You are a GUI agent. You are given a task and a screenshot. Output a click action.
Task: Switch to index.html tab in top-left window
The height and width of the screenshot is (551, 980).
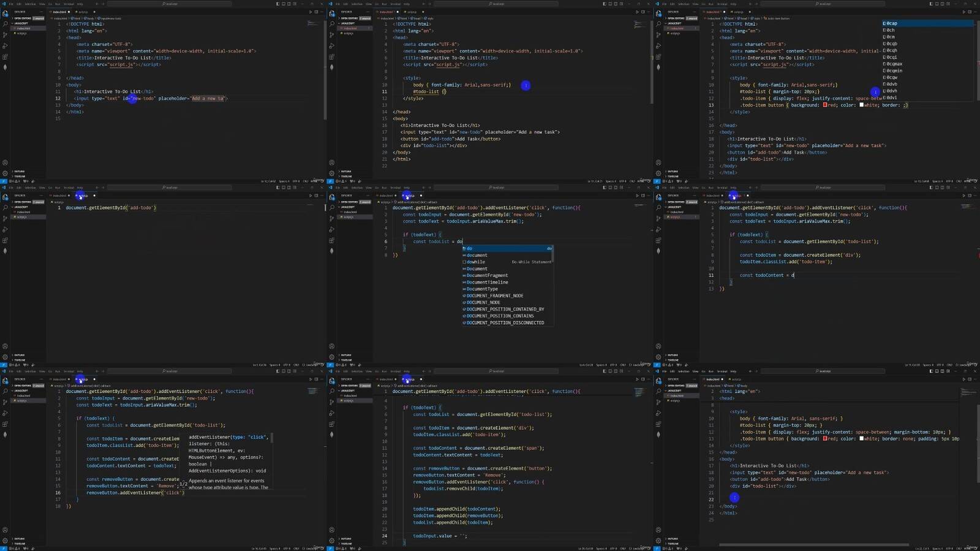tap(60, 12)
